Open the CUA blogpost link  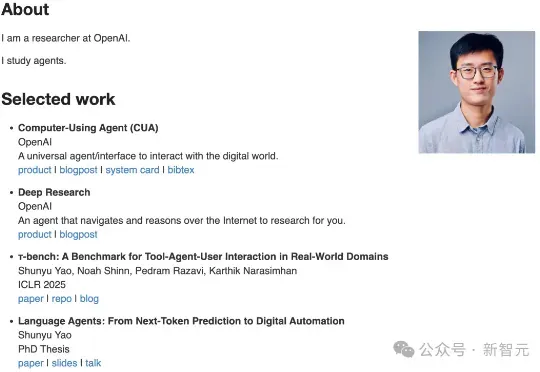tap(79, 170)
